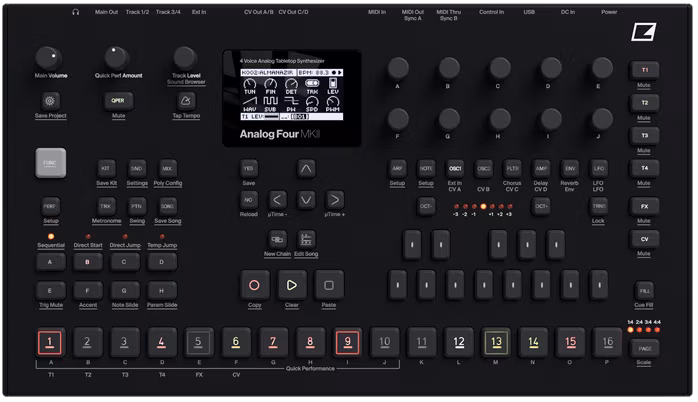Click bank G Note Slide button

click(x=124, y=291)
